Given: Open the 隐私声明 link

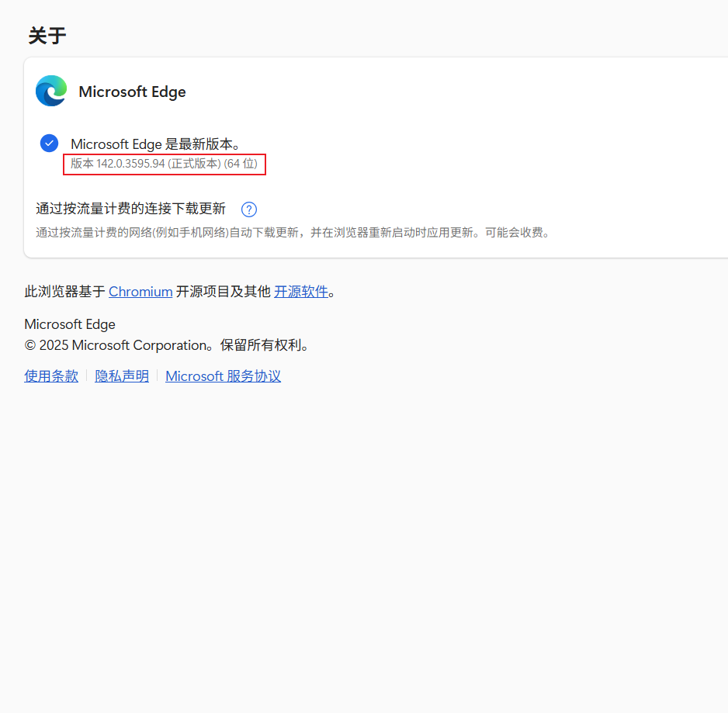Looking at the screenshot, I should pyautogui.click(x=122, y=376).
